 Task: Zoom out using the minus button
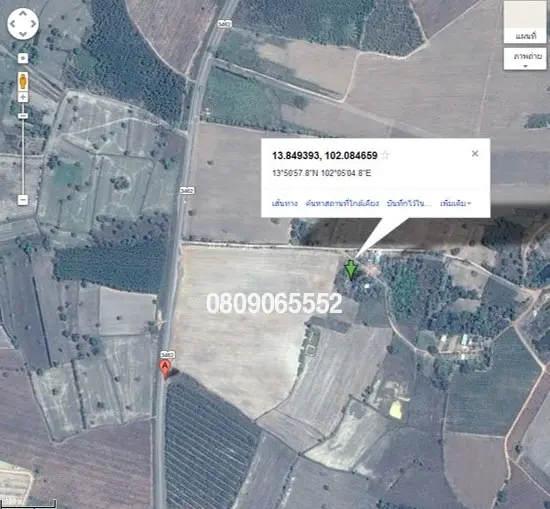[23, 200]
